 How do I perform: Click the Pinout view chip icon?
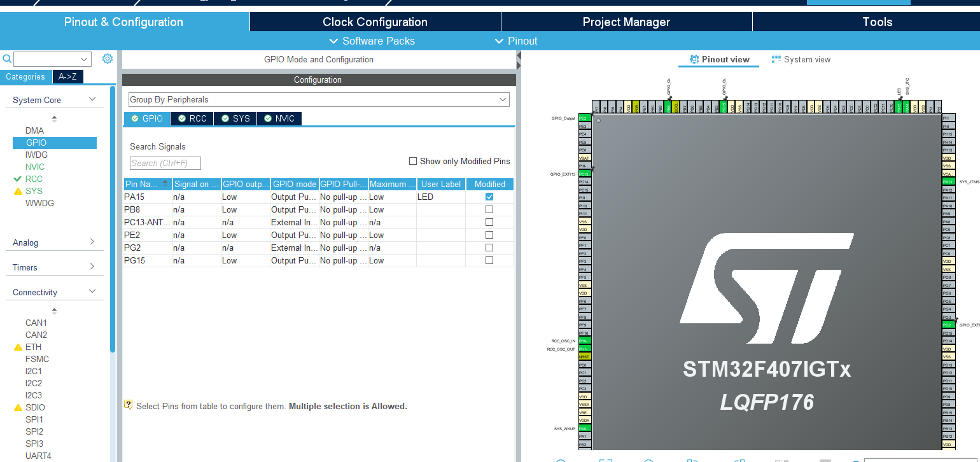pyautogui.click(x=694, y=59)
